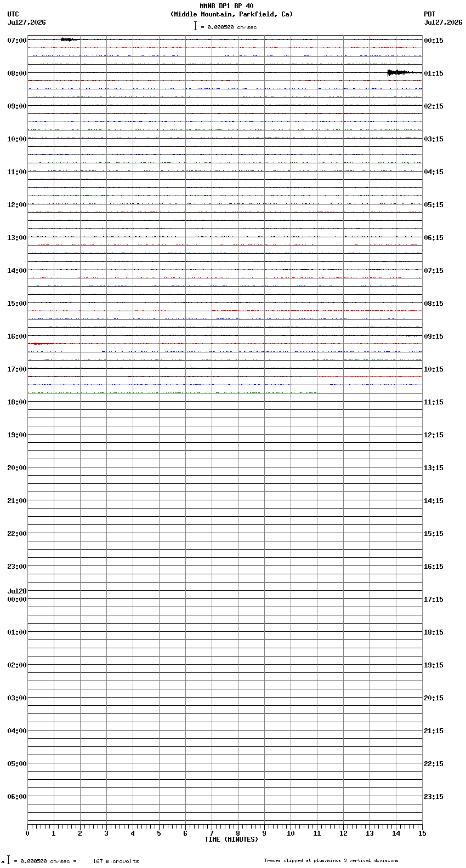Click the UTC timezone label
Viewport: 466px width, 868px height.
pos(13,14)
